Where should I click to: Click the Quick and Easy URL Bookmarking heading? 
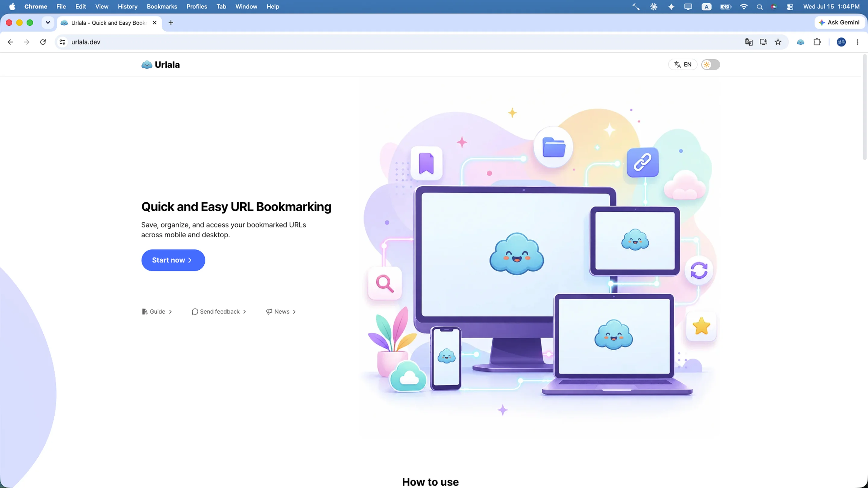(236, 206)
